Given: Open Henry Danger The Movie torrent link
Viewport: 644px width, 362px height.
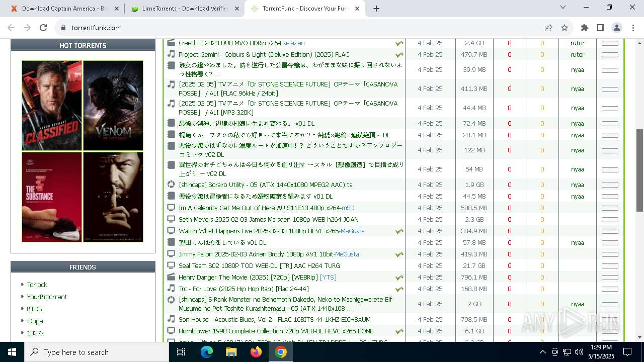Looking at the screenshot, I should pos(258,278).
